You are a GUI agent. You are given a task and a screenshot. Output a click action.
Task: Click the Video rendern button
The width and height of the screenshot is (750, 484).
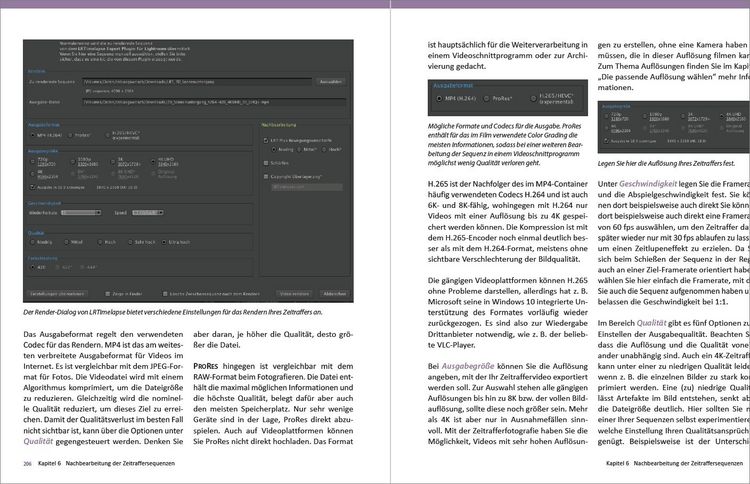point(294,294)
